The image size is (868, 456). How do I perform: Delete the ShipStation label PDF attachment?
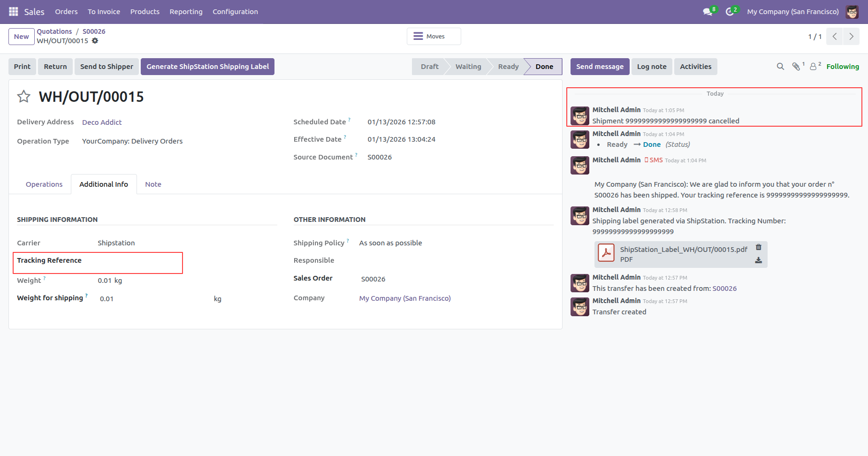pos(759,247)
